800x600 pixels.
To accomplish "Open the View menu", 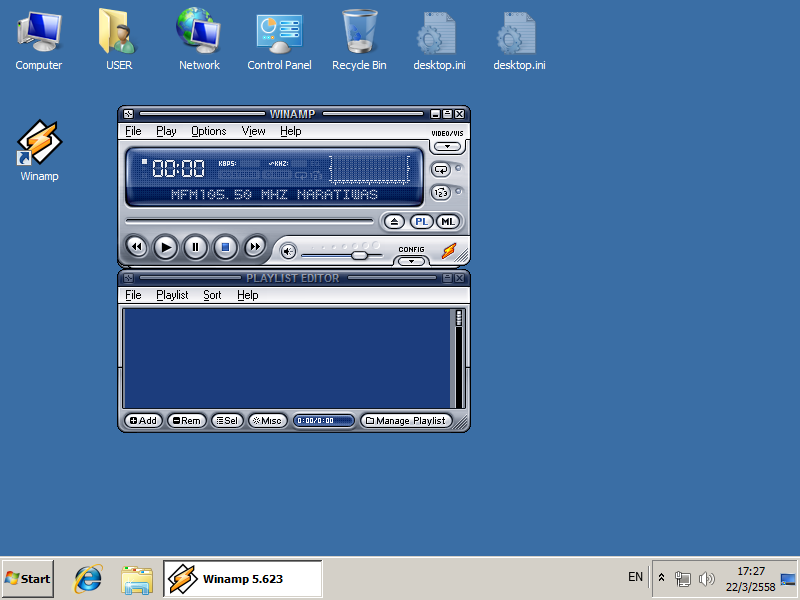I will pos(254,131).
